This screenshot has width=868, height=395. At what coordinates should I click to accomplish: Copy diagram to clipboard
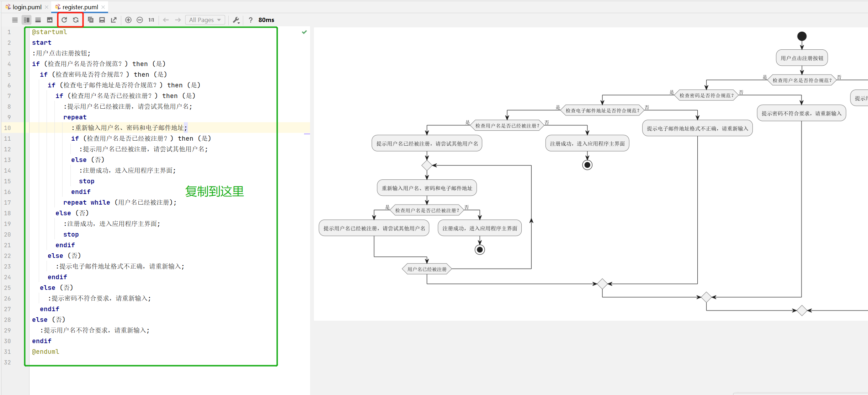(91, 20)
